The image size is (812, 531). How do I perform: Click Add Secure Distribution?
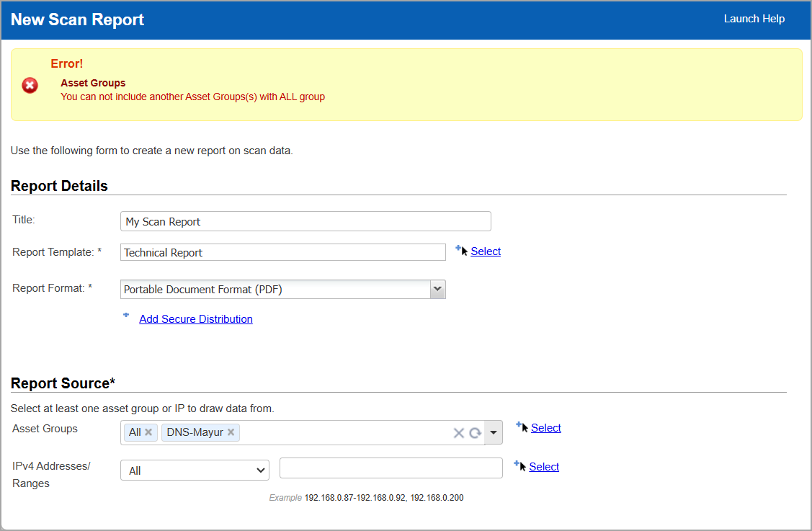[195, 318]
